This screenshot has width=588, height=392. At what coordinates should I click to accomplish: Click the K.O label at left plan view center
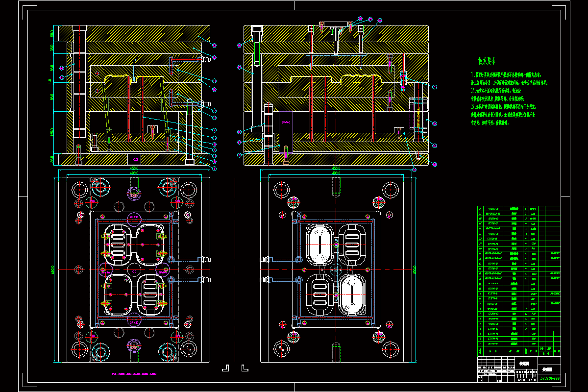134,270
